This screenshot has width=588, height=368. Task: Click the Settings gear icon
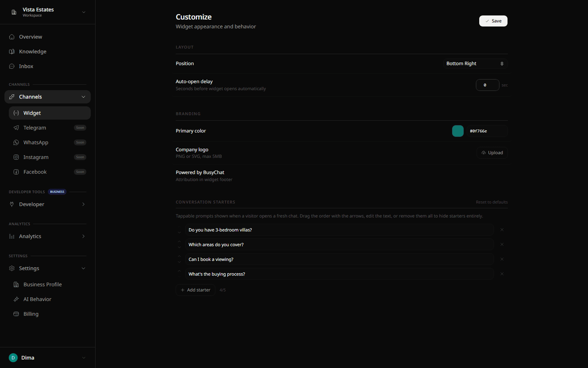pos(12,268)
